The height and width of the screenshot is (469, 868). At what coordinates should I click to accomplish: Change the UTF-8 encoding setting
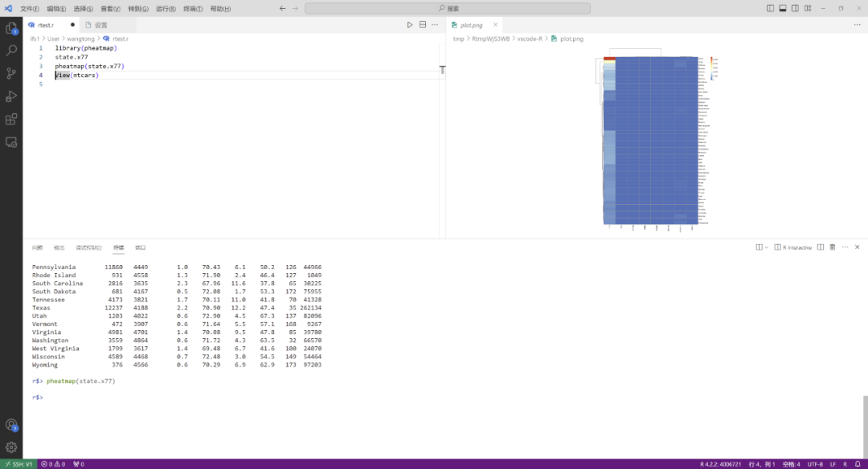[816, 464]
